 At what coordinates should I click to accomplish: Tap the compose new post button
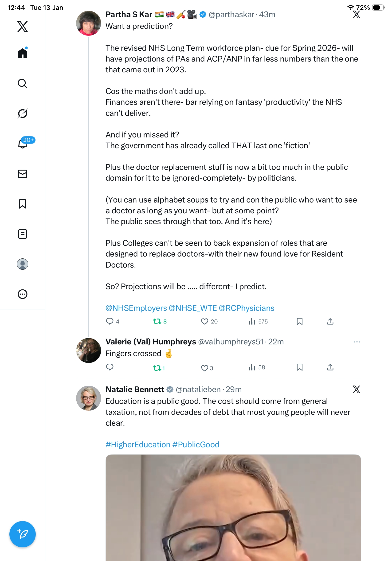coord(23,534)
